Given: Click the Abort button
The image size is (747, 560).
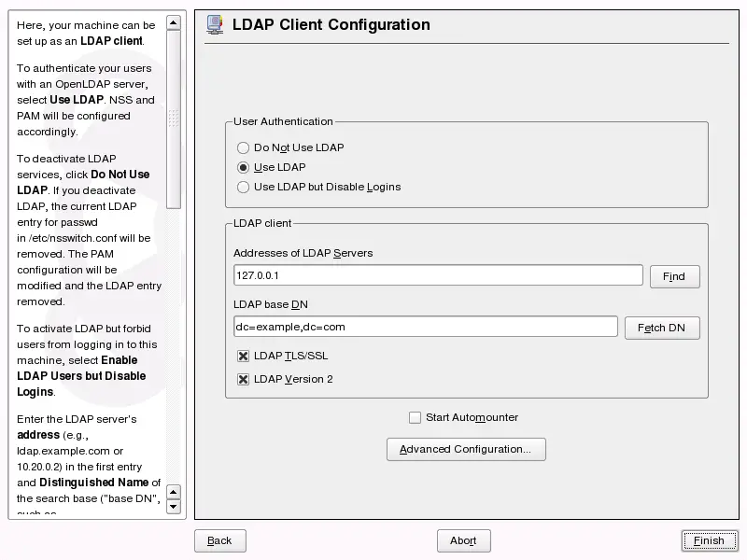Looking at the screenshot, I should pyautogui.click(x=463, y=540).
